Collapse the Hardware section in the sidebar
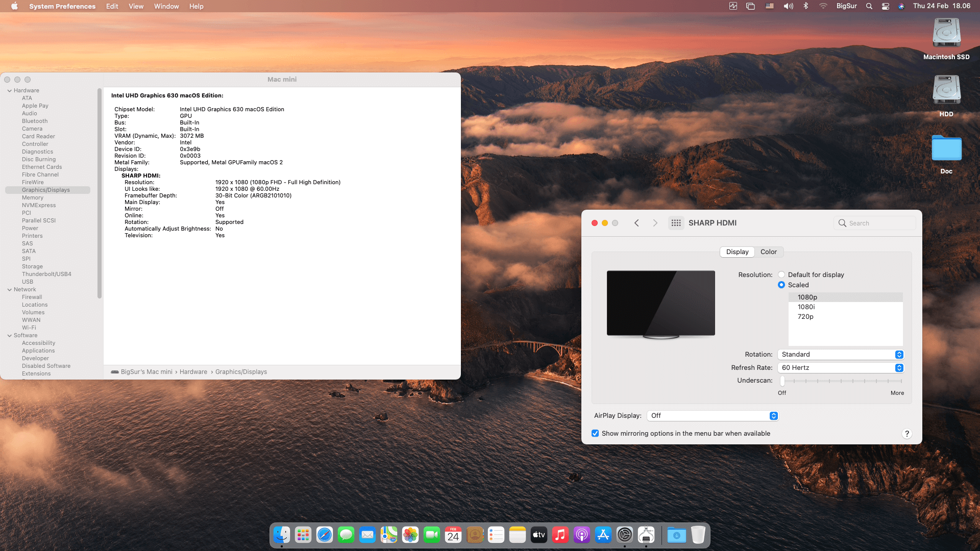This screenshot has height=551, width=980. 10,90
